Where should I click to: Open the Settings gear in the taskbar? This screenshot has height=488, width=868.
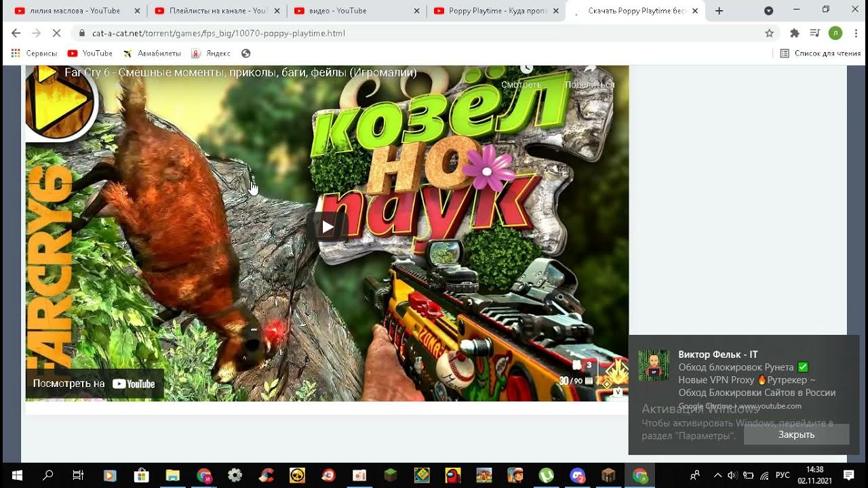pos(235,475)
